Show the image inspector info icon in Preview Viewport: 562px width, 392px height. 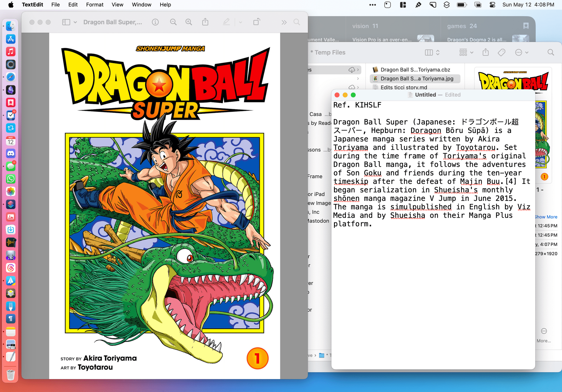coord(155,22)
